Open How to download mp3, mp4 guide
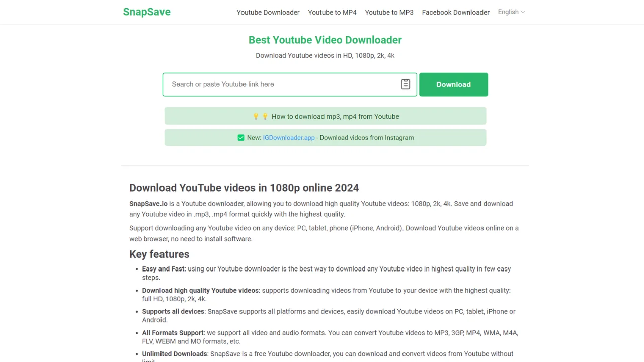This screenshot has height=362, width=644. tap(335, 116)
